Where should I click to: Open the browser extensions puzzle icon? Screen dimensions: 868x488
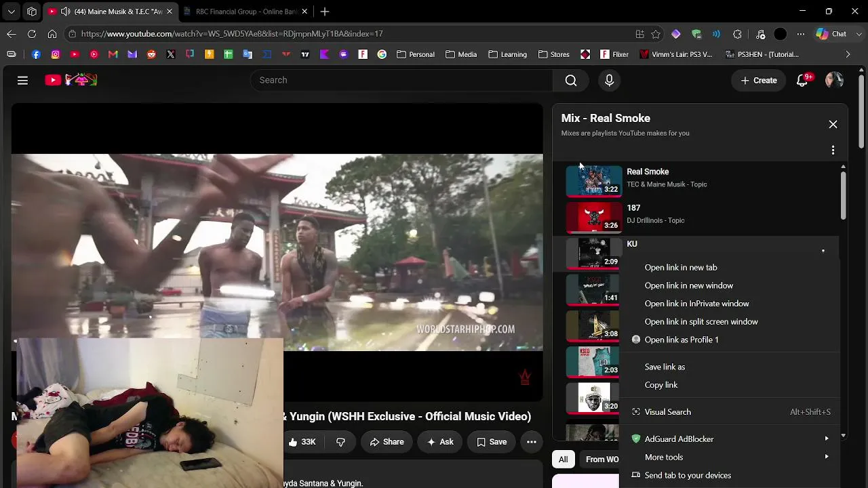[737, 33]
